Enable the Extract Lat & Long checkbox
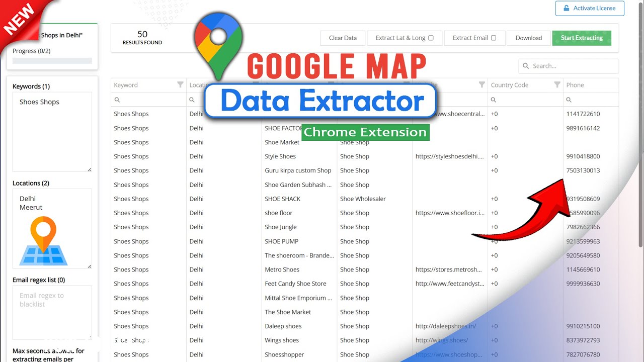Screen dimensions: 644x362 tap(431, 38)
